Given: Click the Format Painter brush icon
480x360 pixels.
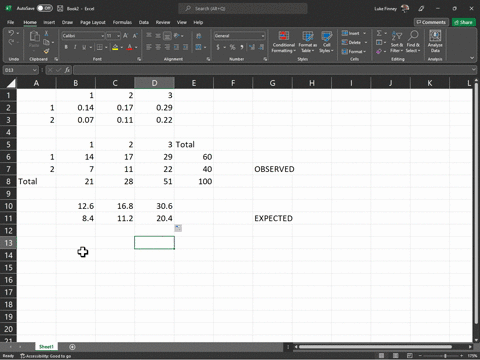Looking at the screenshot, I should click(46, 51).
